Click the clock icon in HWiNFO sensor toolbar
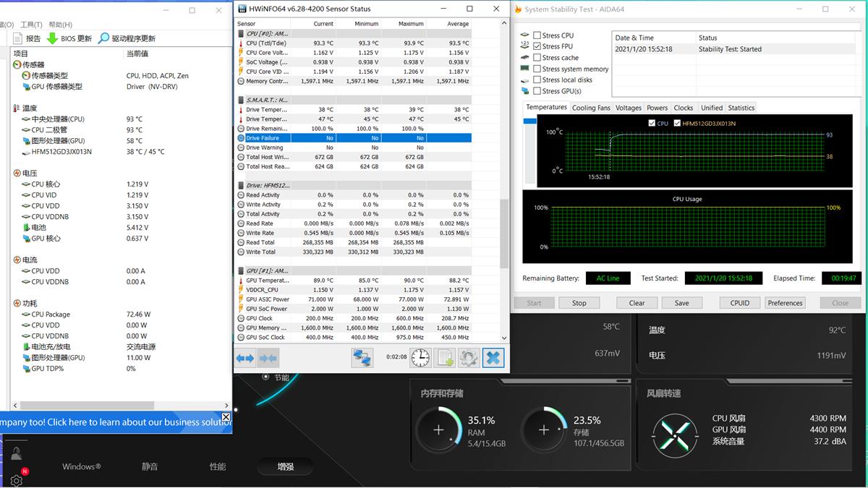The width and height of the screenshot is (868, 488). click(420, 357)
